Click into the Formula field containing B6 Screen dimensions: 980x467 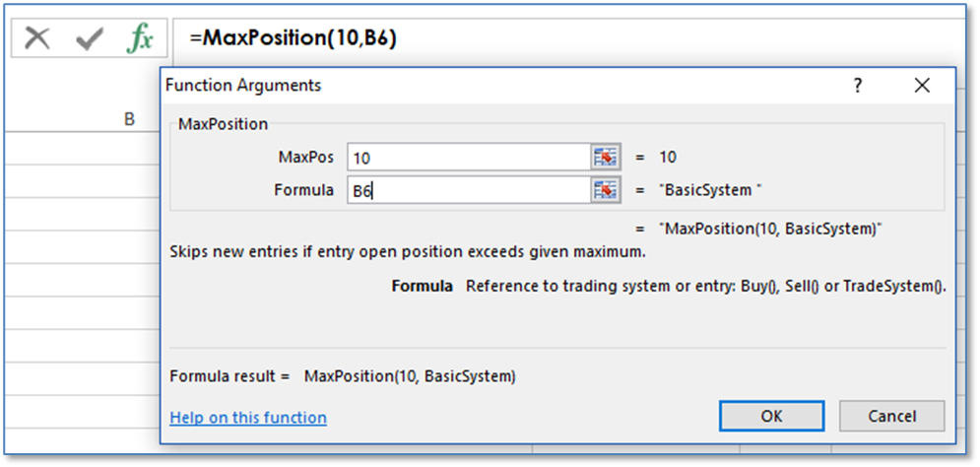click(468, 190)
